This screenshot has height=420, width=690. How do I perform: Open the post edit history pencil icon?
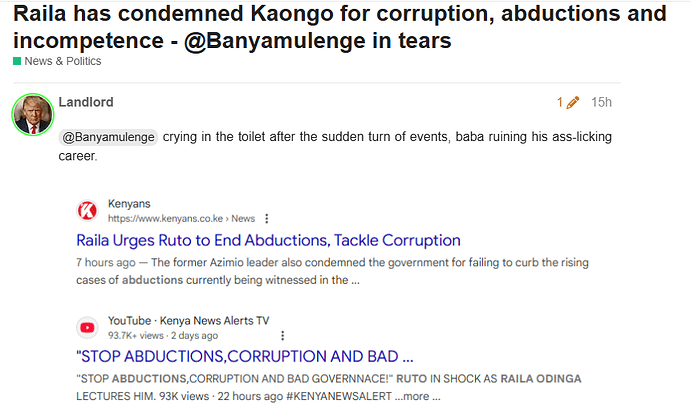573,102
